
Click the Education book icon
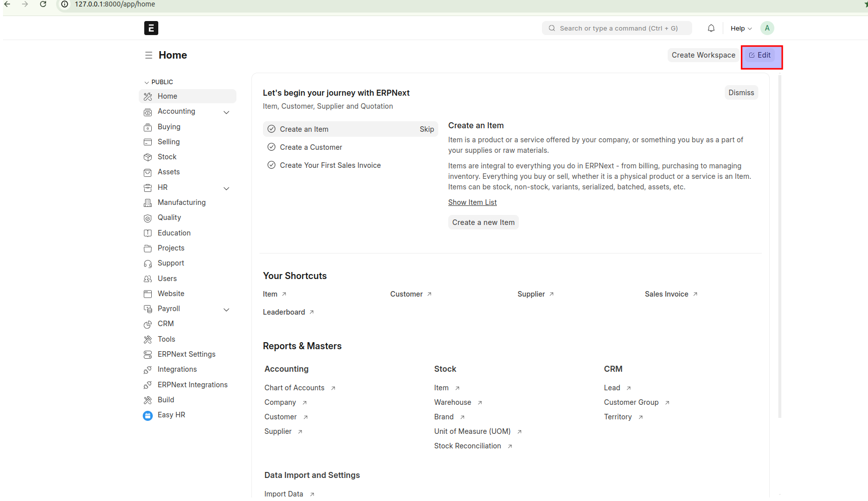coord(148,233)
